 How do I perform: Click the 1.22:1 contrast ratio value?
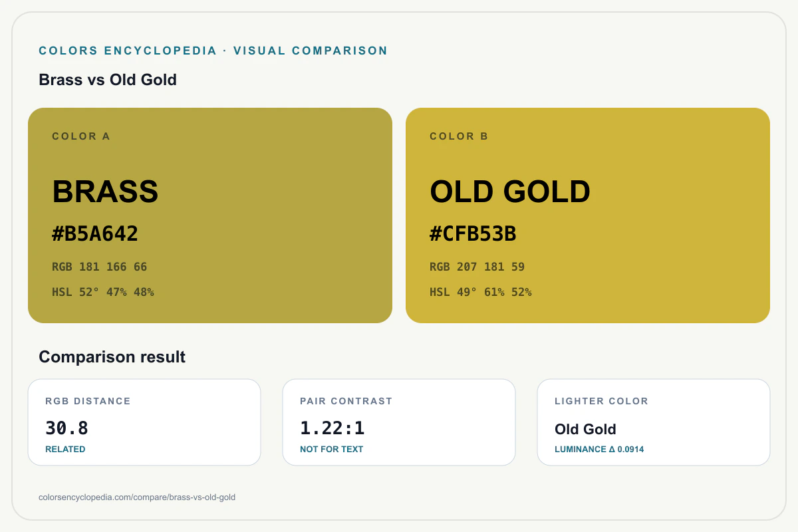tap(332, 428)
